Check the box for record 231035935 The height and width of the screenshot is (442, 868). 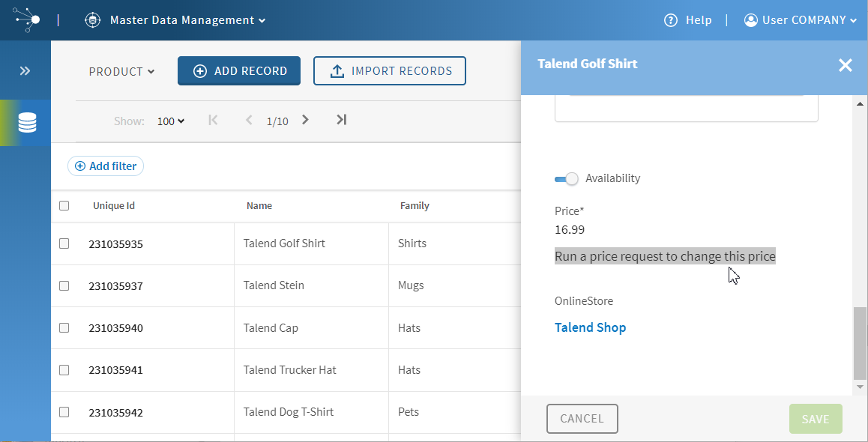click(64, 243)
